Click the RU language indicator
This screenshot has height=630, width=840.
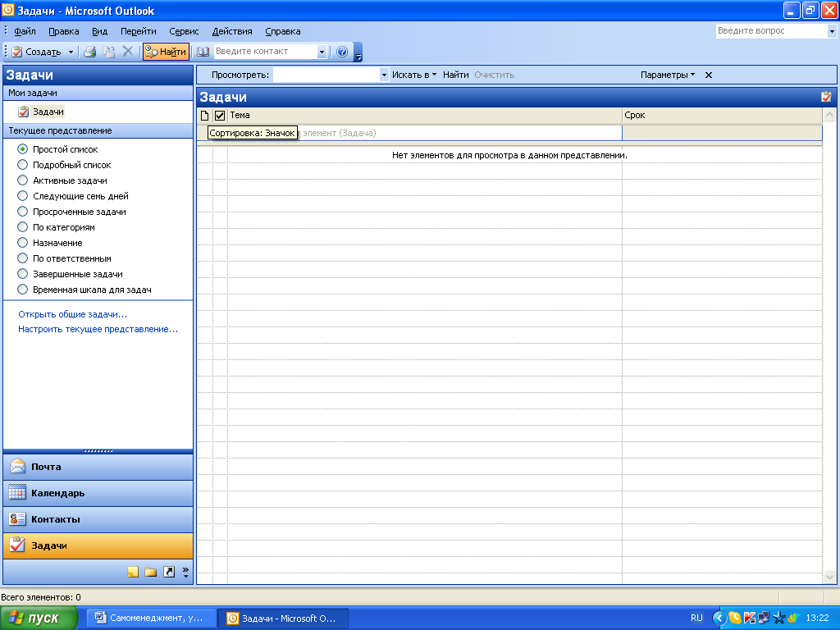coord(696,619)
